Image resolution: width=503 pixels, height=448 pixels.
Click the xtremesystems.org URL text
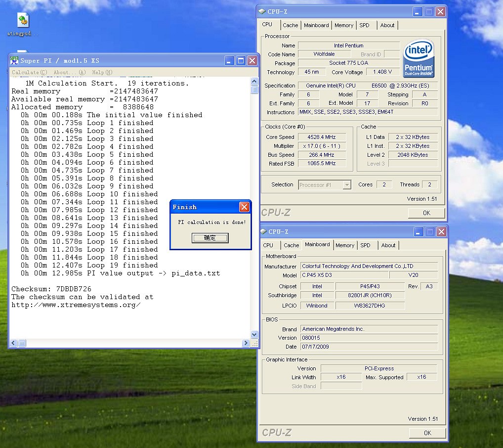click(76, 305)
